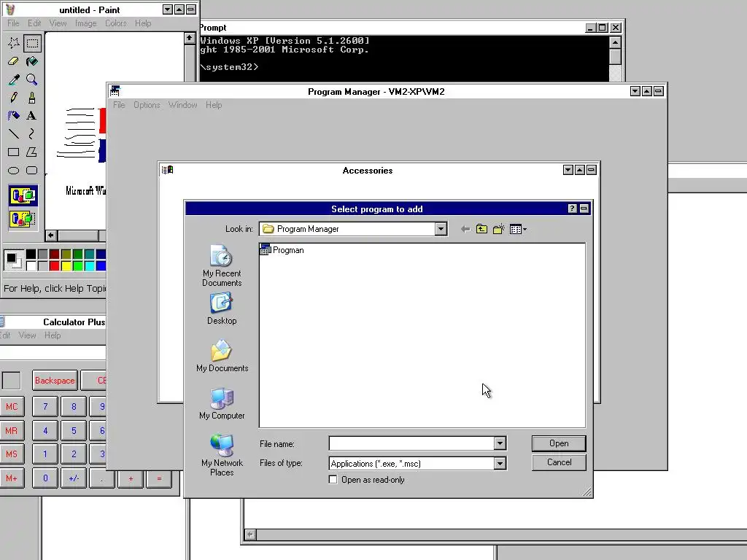
Task: Pick the black swatch in Paint palette
Action: point(31,254)
